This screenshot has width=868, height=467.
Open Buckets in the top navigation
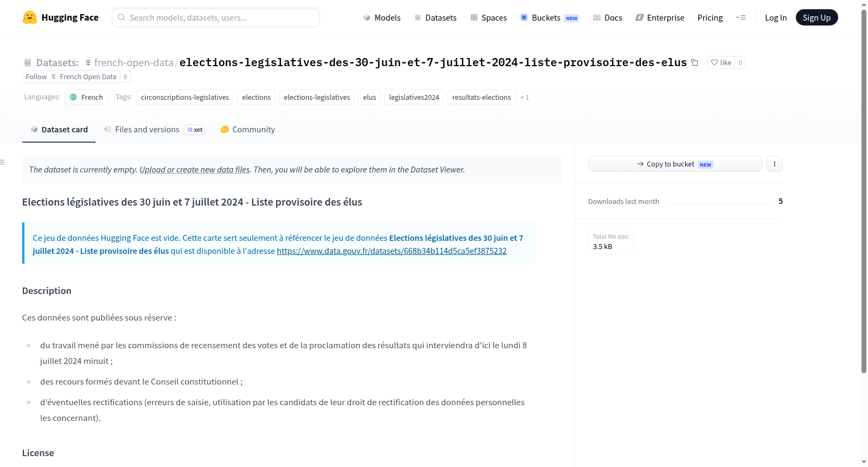[x=550, y=17]
